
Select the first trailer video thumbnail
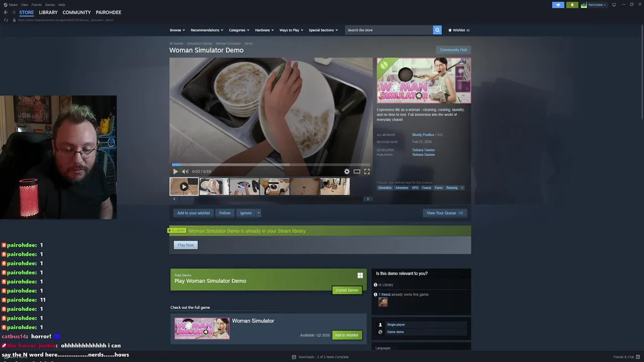[x=184, y=187]
